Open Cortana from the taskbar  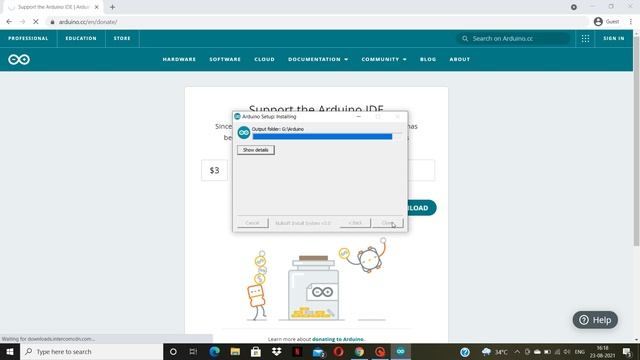[173, 351]
